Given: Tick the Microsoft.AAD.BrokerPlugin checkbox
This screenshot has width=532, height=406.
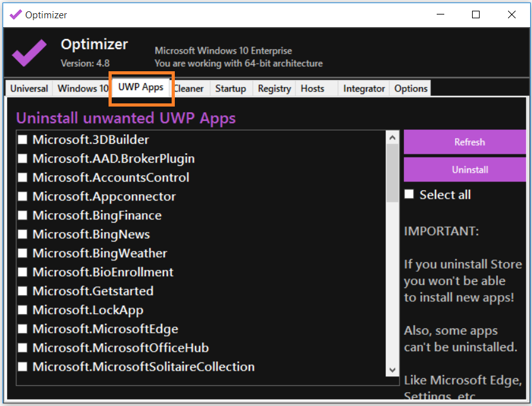Looking at the screenshot, I should tap(23, 159).
